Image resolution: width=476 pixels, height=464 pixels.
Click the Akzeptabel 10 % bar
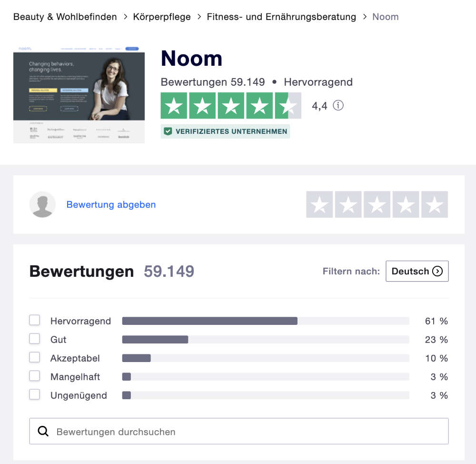click(266, 358)
